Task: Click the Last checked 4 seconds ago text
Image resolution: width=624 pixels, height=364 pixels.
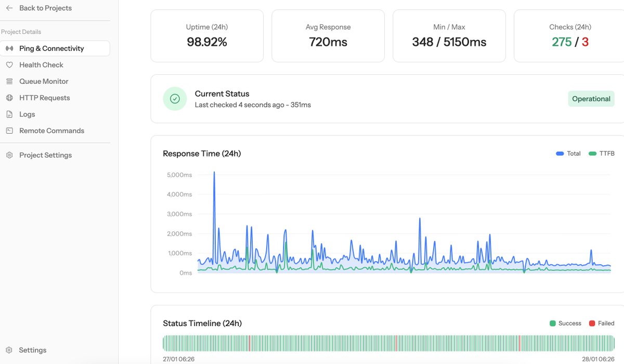Action: coord(253,105)
